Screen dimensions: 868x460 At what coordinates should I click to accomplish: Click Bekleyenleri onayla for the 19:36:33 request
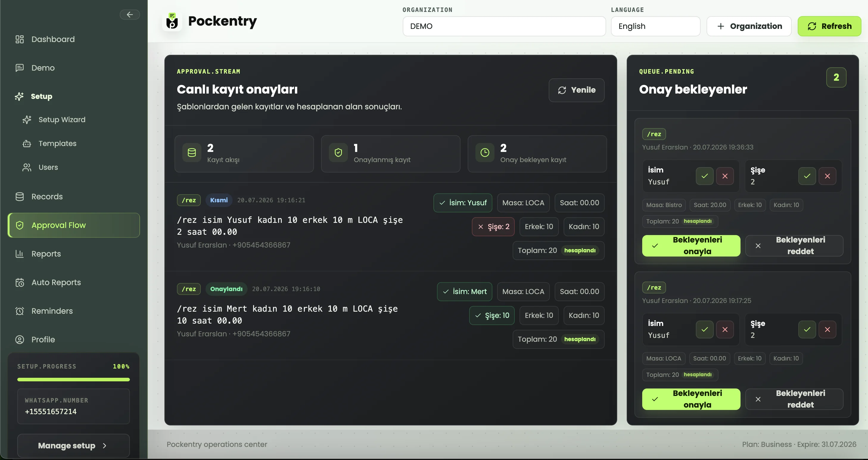691,246
